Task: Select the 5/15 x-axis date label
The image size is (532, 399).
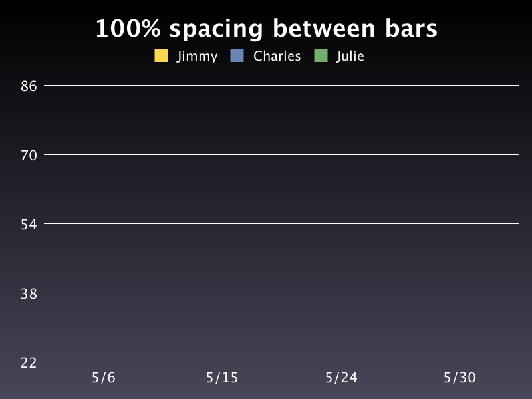Action: [x=222, y=378]
